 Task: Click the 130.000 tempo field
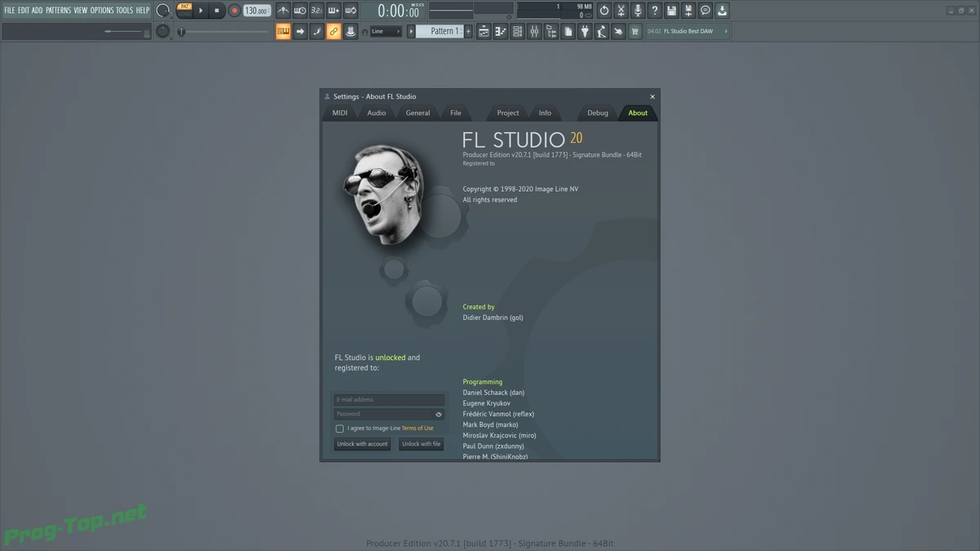(x=256, y=11)
